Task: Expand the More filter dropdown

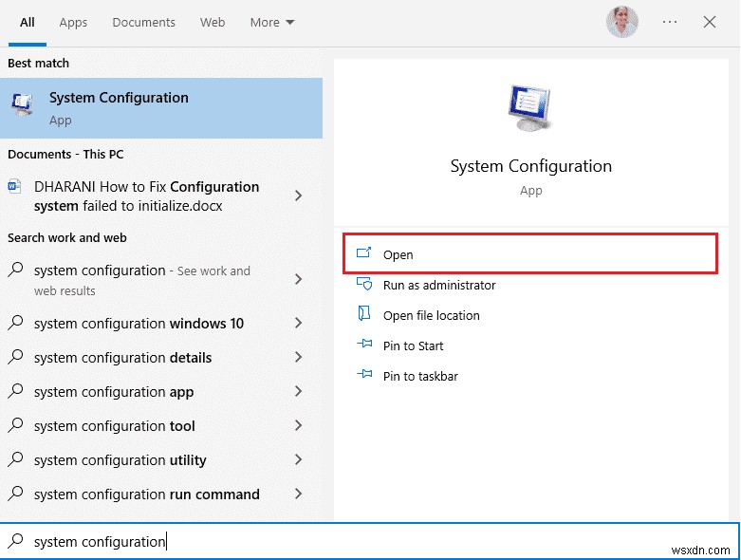Action: pyautogui.click(x=272, y=22)
